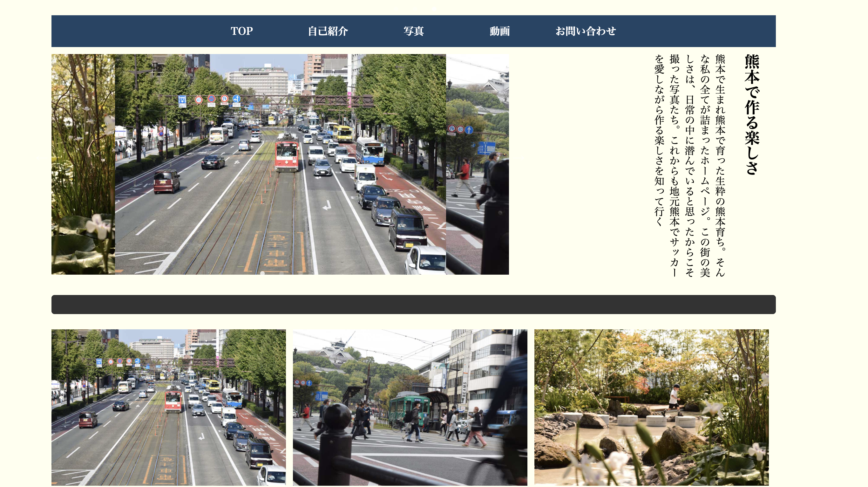Click the dark gray section bar below the slideshow

pos(413,304)
